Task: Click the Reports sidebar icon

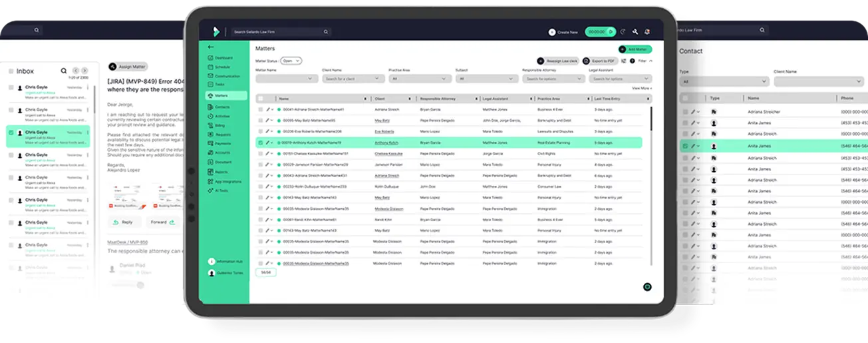Action: pyautogui.click(x=210, y=171)
